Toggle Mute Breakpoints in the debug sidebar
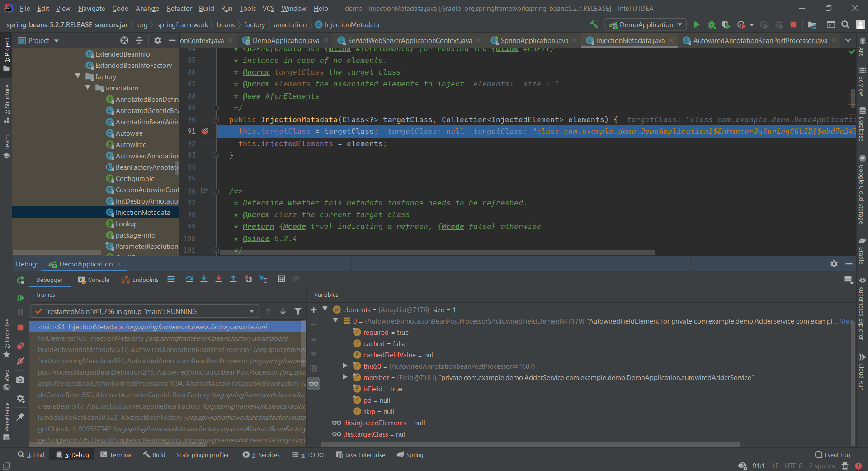Viewport: 868px width, 471px height. click(x=20, y=361)
